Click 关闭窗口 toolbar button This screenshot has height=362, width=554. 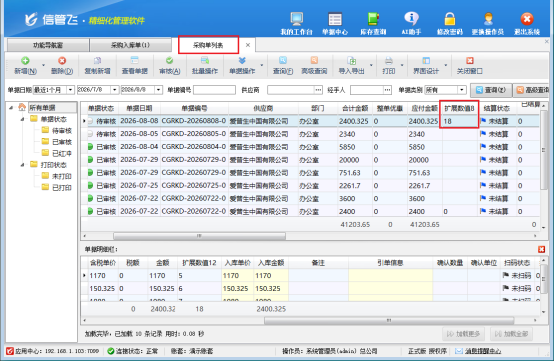coord(470,66)
